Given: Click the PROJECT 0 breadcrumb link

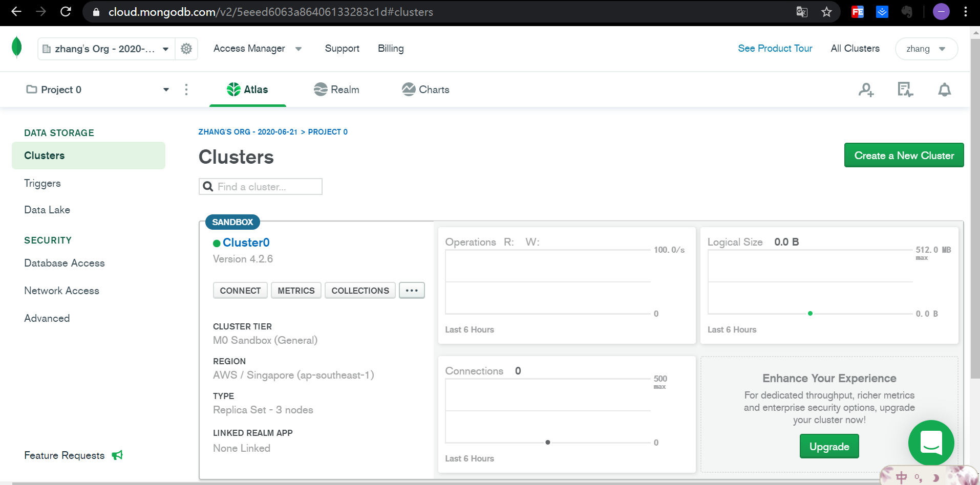Looking at the screenshot, I should coord(328,132).
